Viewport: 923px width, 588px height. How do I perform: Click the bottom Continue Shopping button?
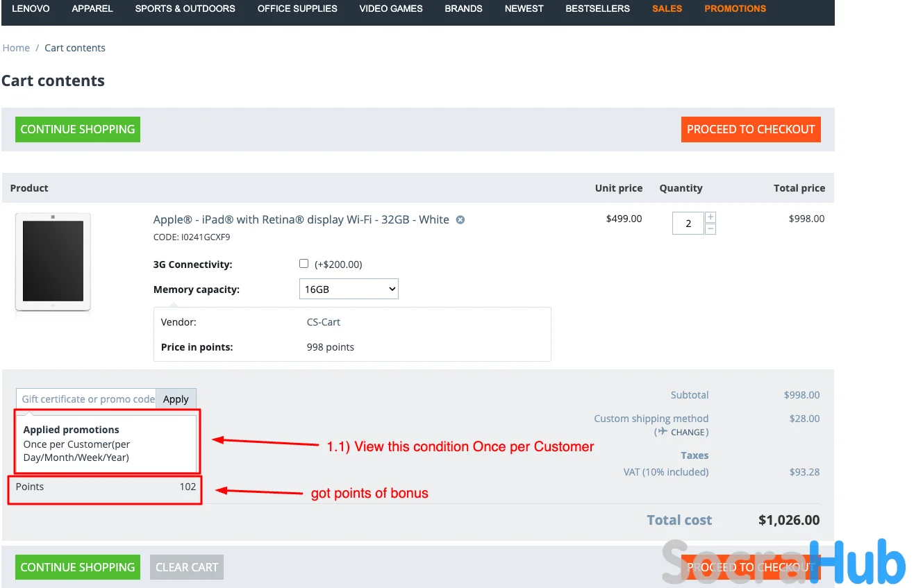point(78,567)
